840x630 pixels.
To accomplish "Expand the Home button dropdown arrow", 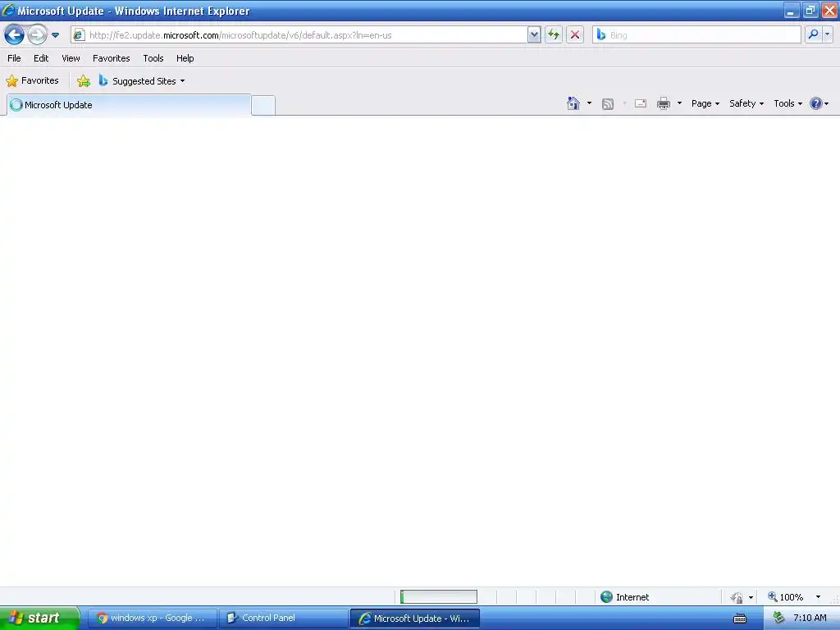I will pos(589,103).
